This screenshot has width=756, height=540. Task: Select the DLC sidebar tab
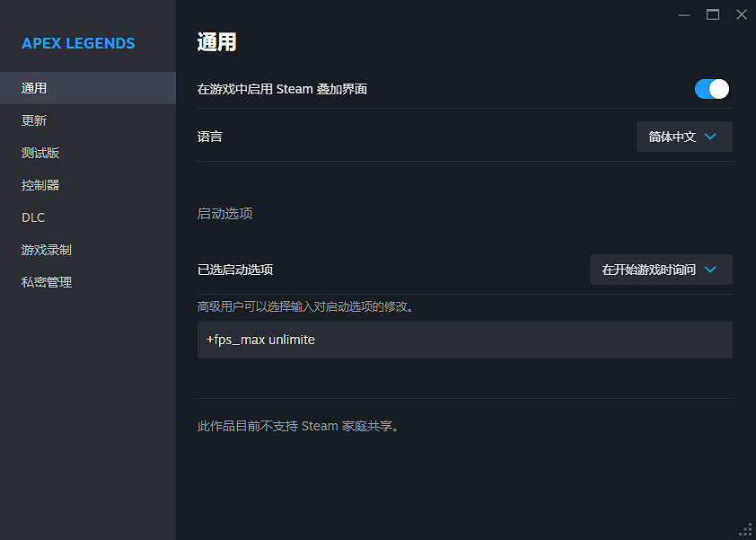[32, 217]
